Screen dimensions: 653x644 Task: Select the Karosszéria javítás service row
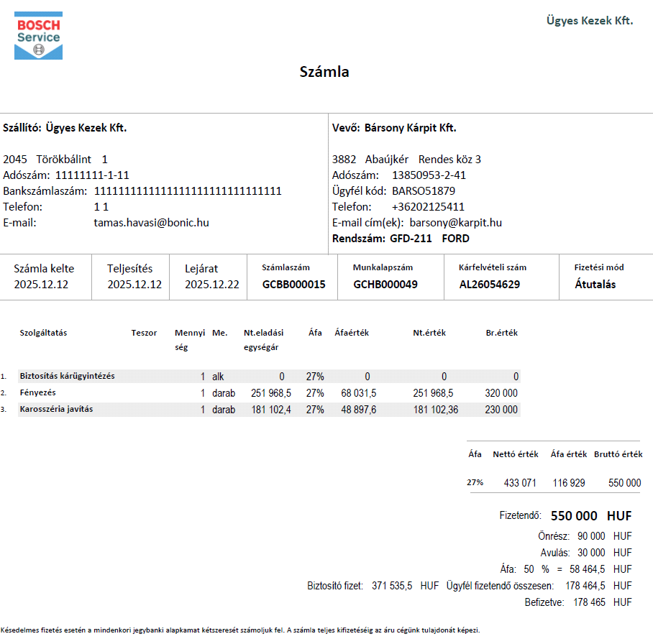pyautogui.click(x=269, y=410)
